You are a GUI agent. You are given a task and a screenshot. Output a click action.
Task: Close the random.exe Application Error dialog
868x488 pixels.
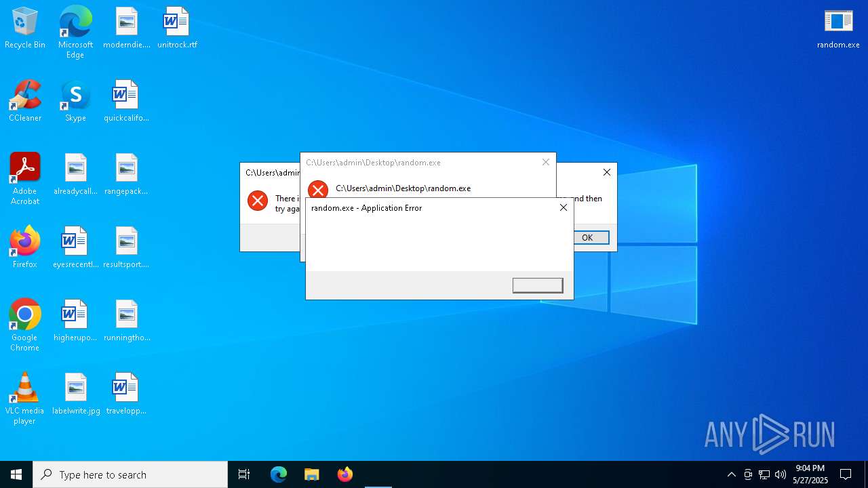[564, 207]
